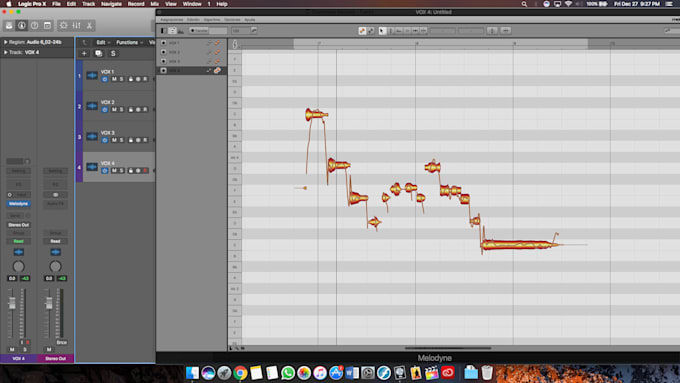
Task: Click VOX 3 track waveform icon
Action: pyautogui.click(x=92, y=137)
